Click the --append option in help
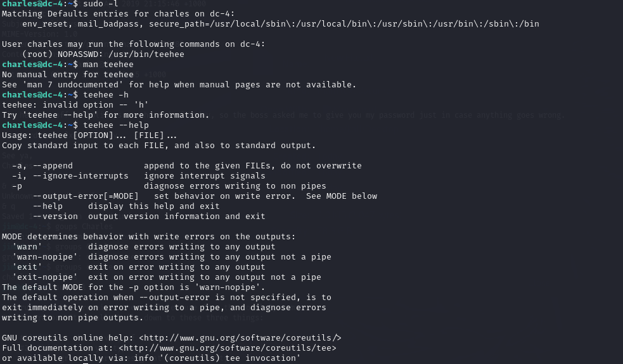 click(53, 166)
